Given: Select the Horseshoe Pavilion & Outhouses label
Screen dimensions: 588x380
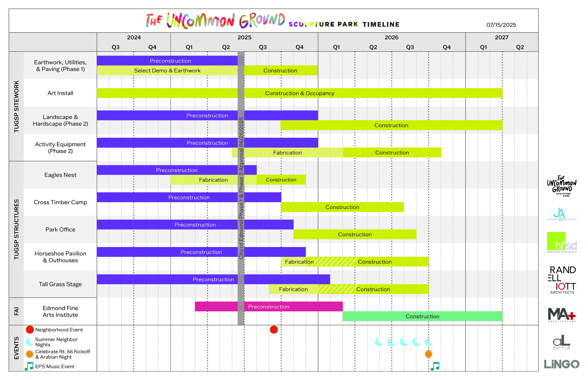Looking at the screenshot, I should tap(60, 257).
